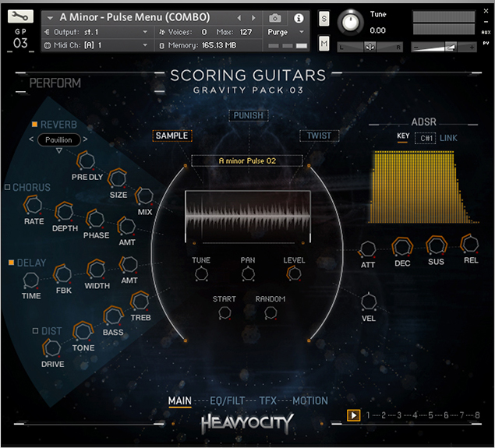Click the delay AMT knob

click(129, 264)
